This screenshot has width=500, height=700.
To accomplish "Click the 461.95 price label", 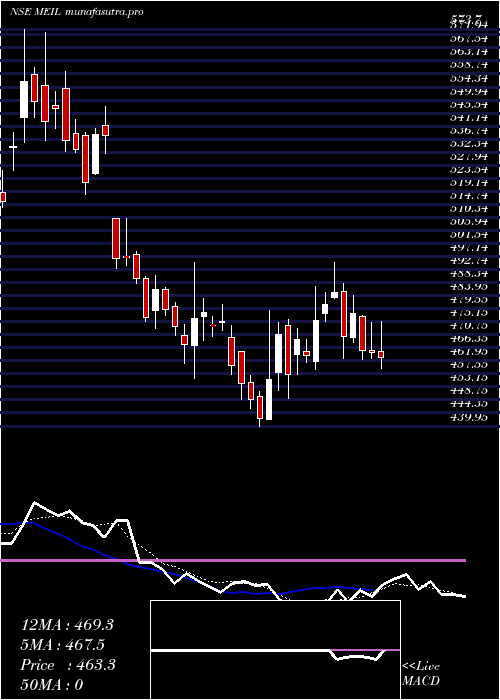I will coord(469,352).
